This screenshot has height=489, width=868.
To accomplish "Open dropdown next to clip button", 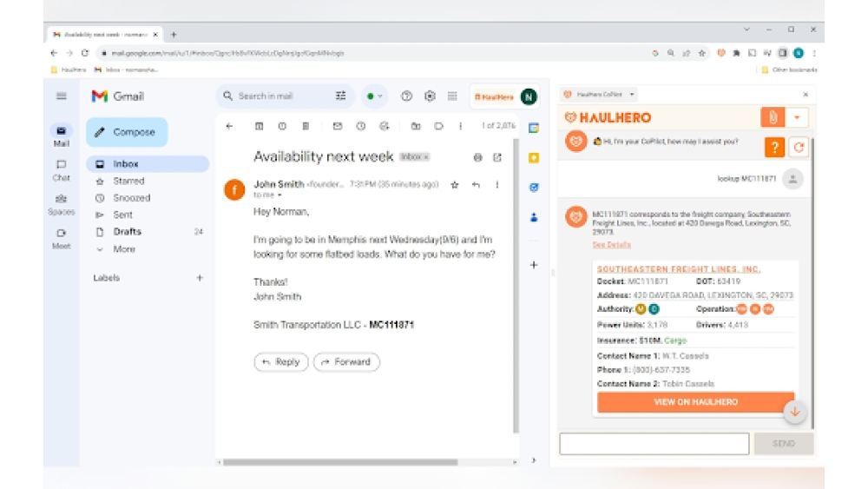I will coord(797,117).
